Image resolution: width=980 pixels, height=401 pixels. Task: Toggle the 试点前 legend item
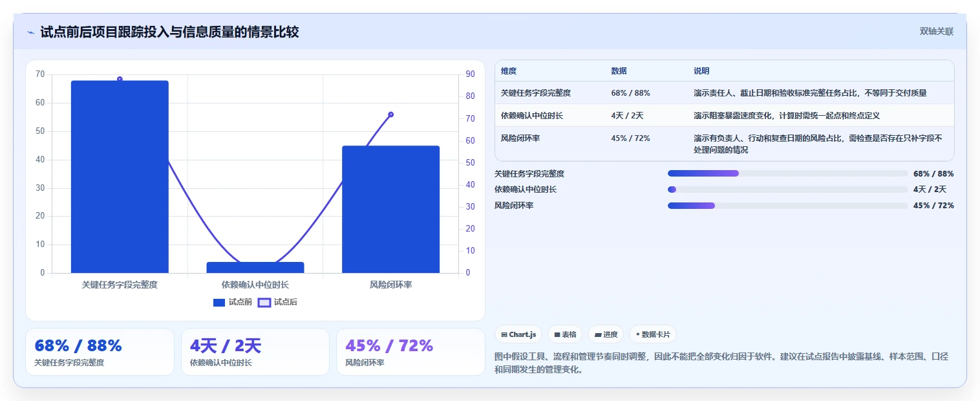pyautogui.click(x=233, y=302)
